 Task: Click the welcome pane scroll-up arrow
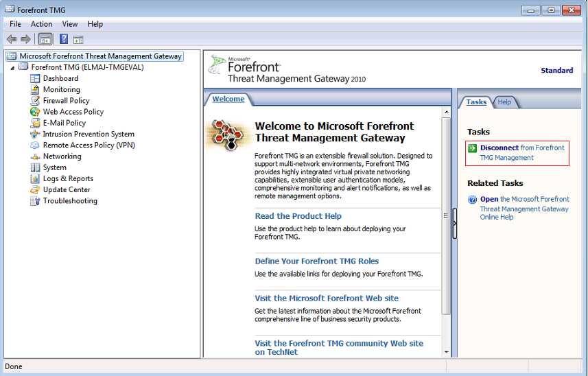coord(446,112)
